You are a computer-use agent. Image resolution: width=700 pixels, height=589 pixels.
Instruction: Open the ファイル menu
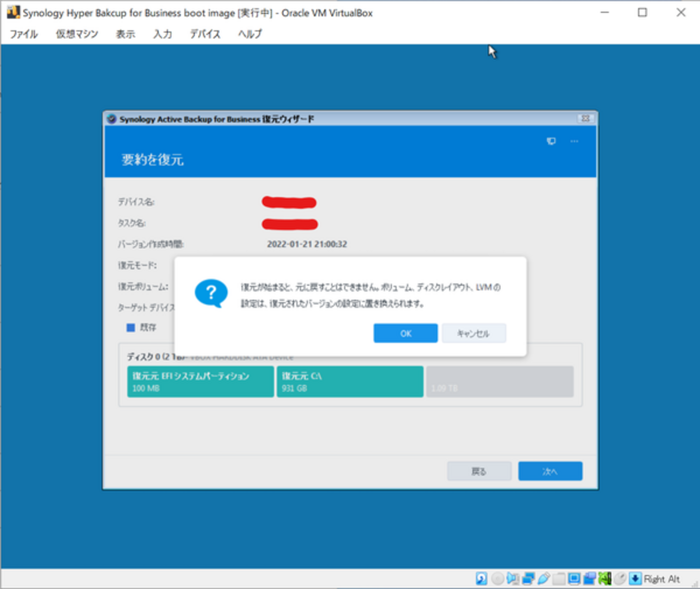(x=24, y=34)
